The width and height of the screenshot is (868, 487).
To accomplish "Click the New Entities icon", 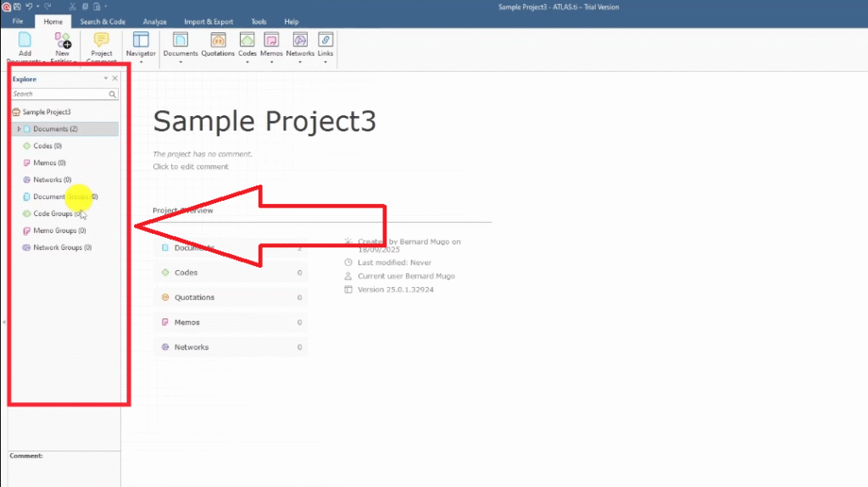I will (63, 41).
